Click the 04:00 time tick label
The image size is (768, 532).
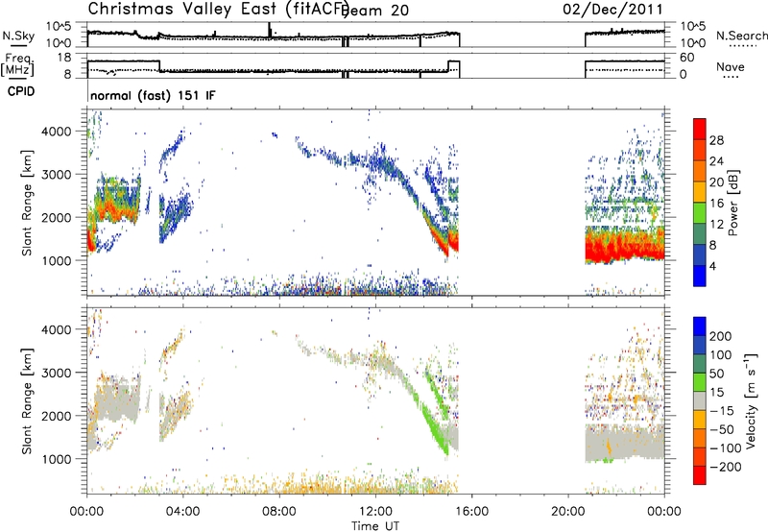183,512
